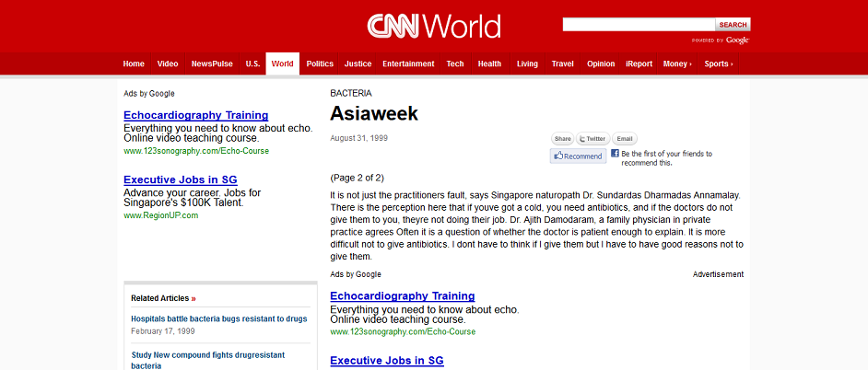
Task: Click the Asiaweek headline
Action: [x=374, y=113]
